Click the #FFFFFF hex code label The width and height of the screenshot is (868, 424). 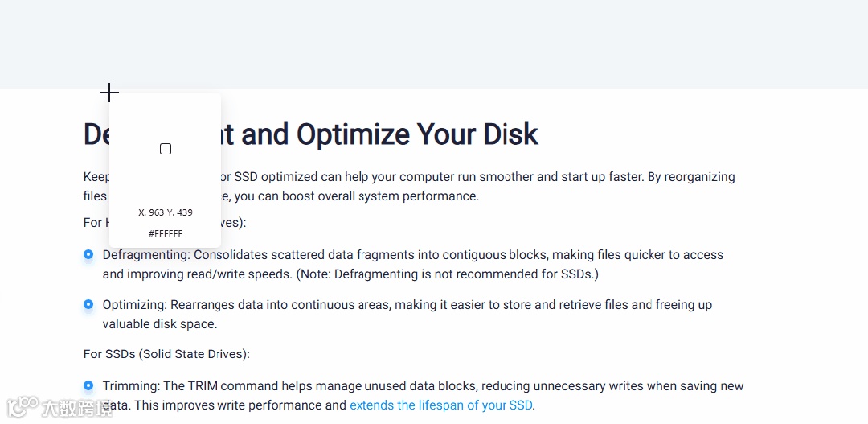click(166, 234)
